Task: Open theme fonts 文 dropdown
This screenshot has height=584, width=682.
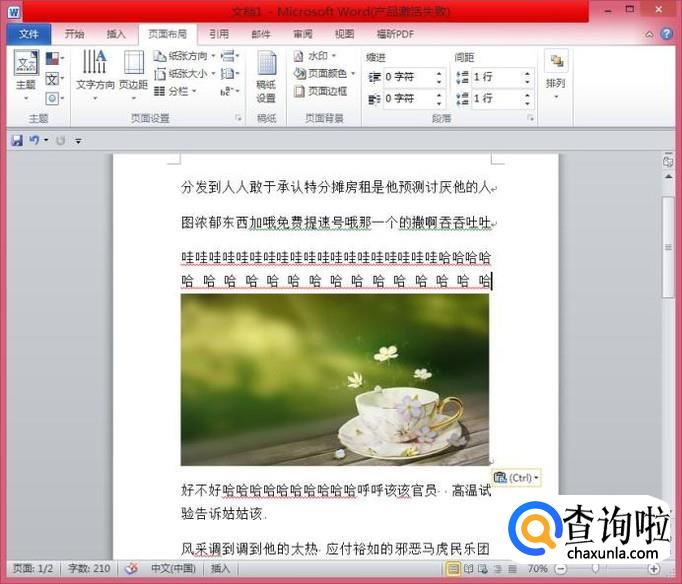Action: pyautogui.click(x=54, y=79)
